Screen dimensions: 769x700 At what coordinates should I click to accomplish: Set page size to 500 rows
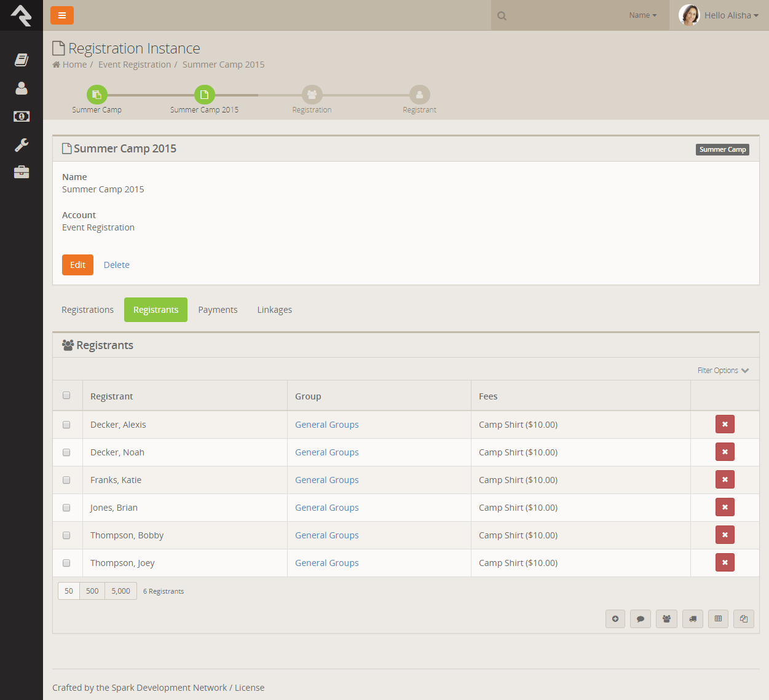tap(92, 591)
